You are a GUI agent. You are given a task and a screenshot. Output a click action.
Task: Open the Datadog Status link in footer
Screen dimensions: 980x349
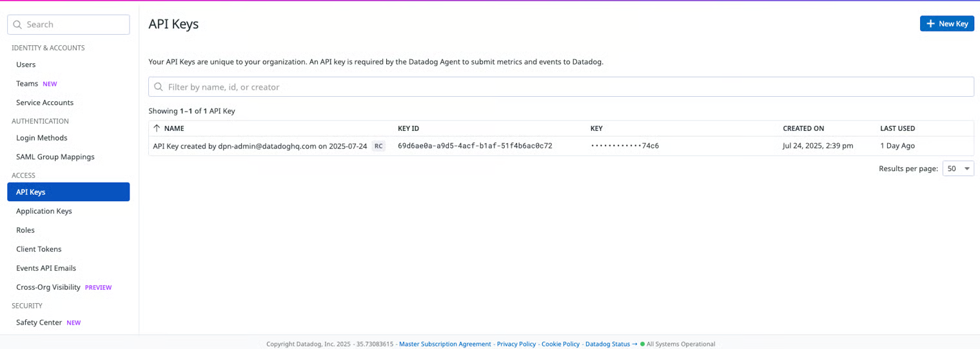coord(607,344)
